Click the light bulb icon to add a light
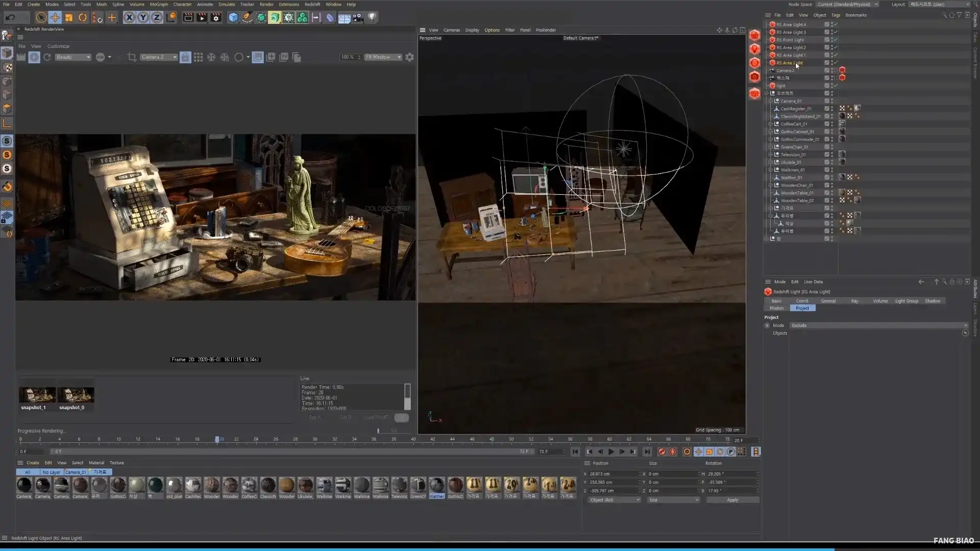The width and height of the screenshot is (980, 551). tap(372, 17)
